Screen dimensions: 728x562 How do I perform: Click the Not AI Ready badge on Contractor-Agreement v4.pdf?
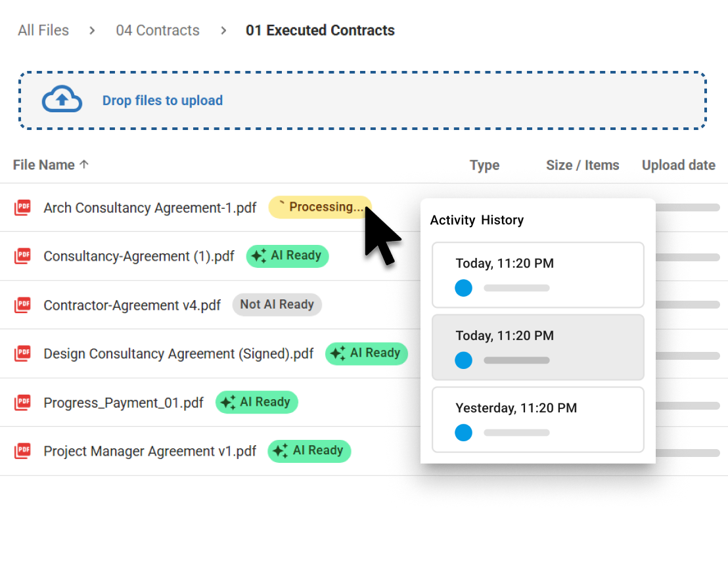tap(277, 304)
